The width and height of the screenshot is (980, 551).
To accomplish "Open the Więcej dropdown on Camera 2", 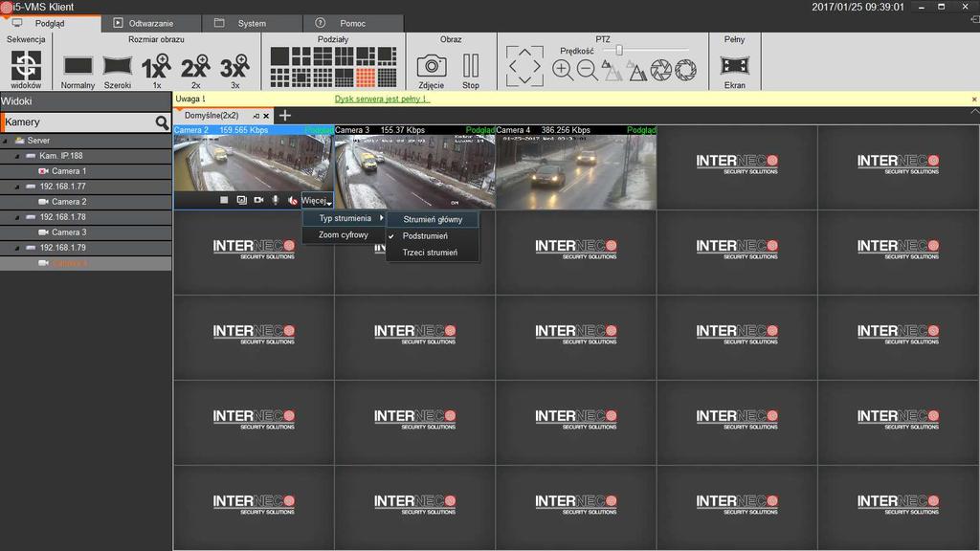I will (x=317, y=201).
